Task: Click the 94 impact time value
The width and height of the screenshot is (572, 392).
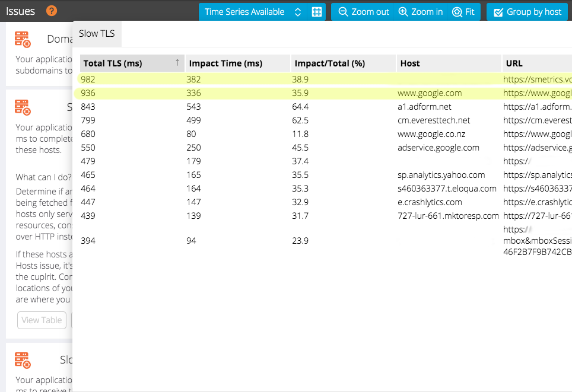Action: tap(191, 241)
